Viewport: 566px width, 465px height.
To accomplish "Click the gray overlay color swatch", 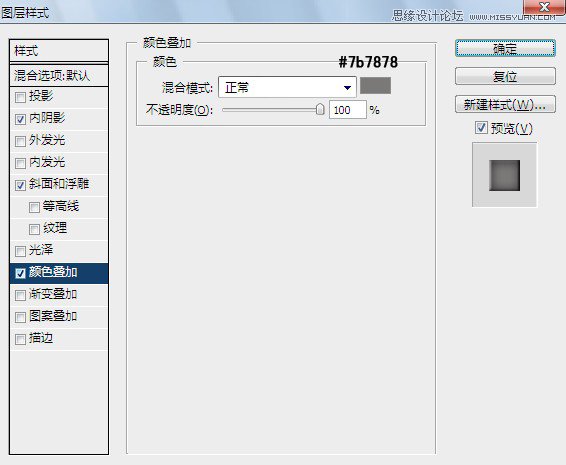I will point(375,86).
